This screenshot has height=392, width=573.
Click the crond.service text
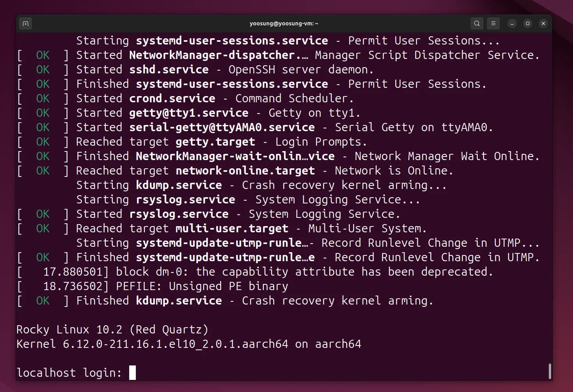pyautogui.click(x=172, y=98)
